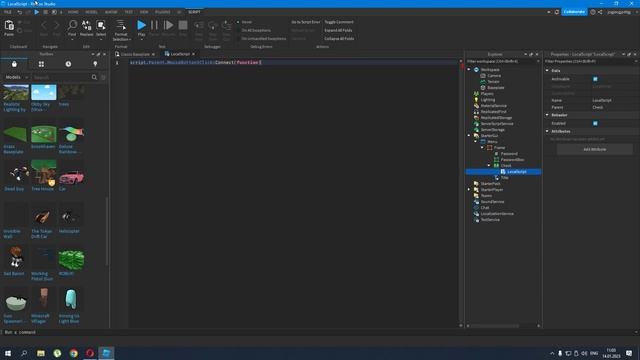Select the On Unhandled Exceptions option

coord(262,38)
